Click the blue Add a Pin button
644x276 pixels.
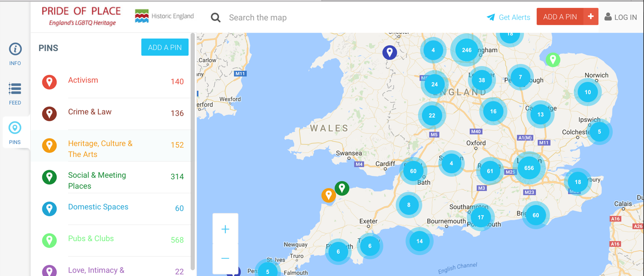[x=165, y=47]
